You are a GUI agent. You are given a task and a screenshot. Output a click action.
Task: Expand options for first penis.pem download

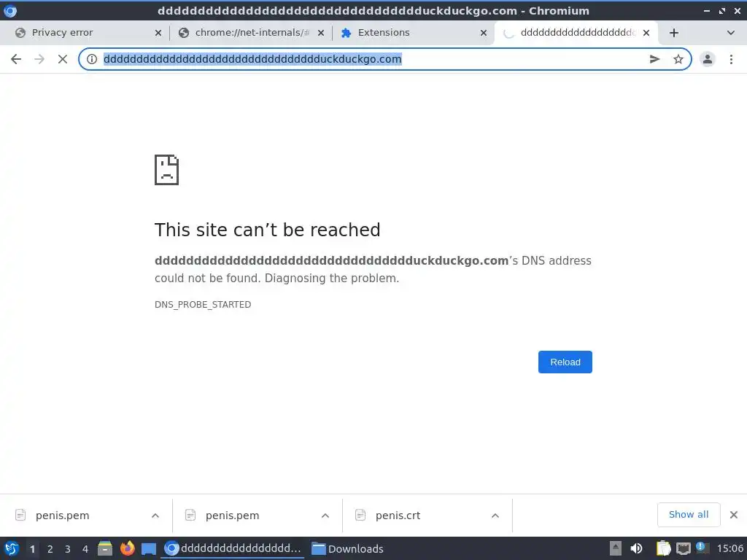click(x=155, y=516)
